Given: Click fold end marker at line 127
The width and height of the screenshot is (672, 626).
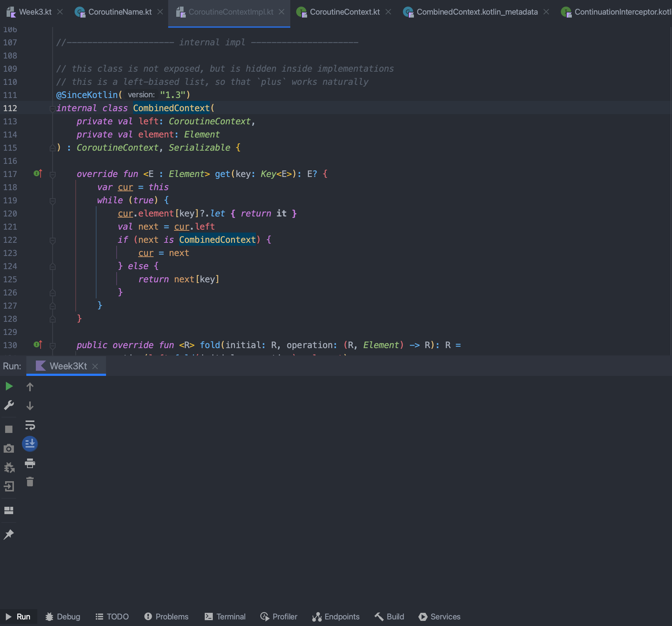Looking at the screenshot, I should pyautogui.click(x=53, y=306).
